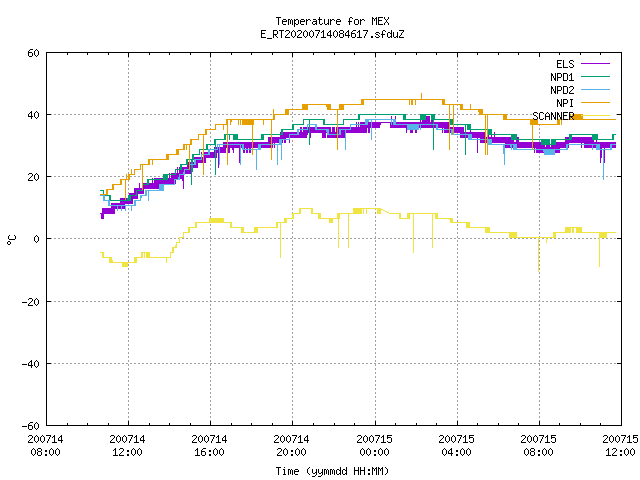Click the y-axis value 20
640x480 pixels.
pyautogui.click(x=33, y=177)
